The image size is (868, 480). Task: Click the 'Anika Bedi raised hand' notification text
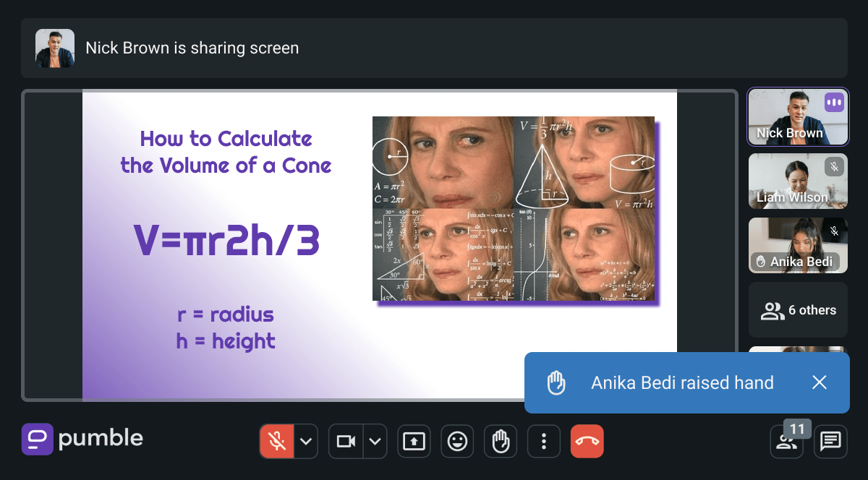coord(682,382)
